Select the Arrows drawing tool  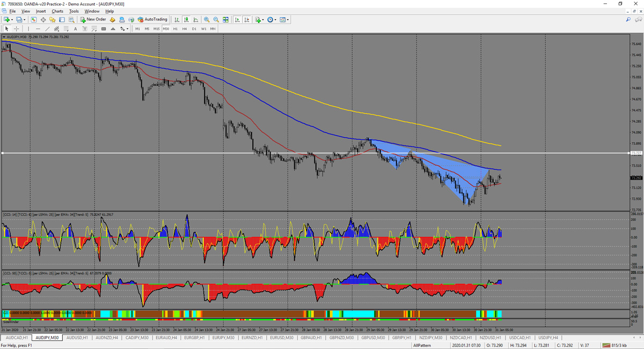pos(122,29)
